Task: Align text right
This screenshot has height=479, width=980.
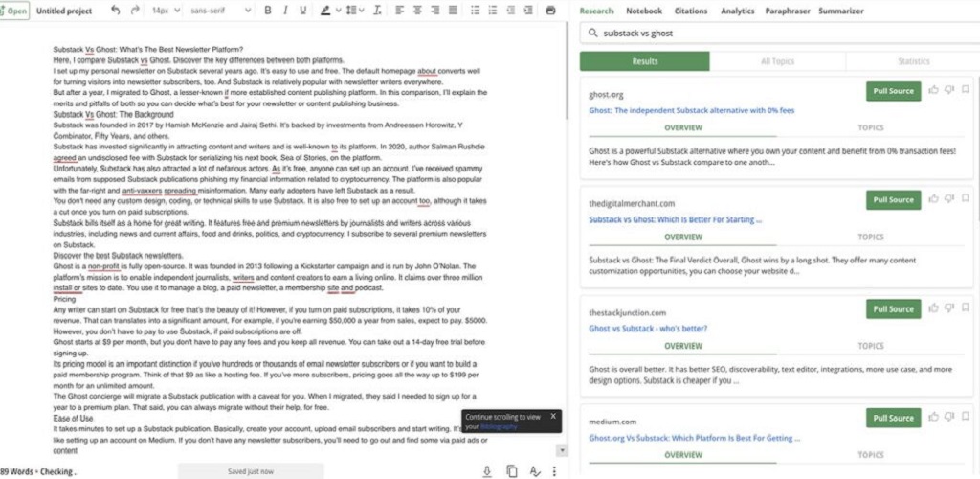Action: click(x=435, y=11)
